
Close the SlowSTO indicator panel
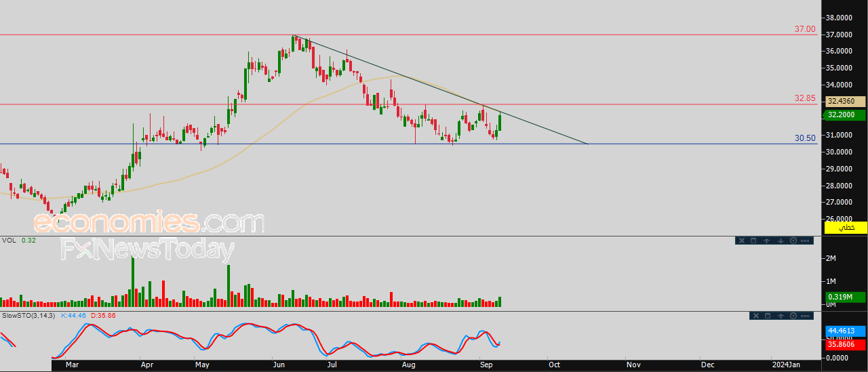click(756, 316)
